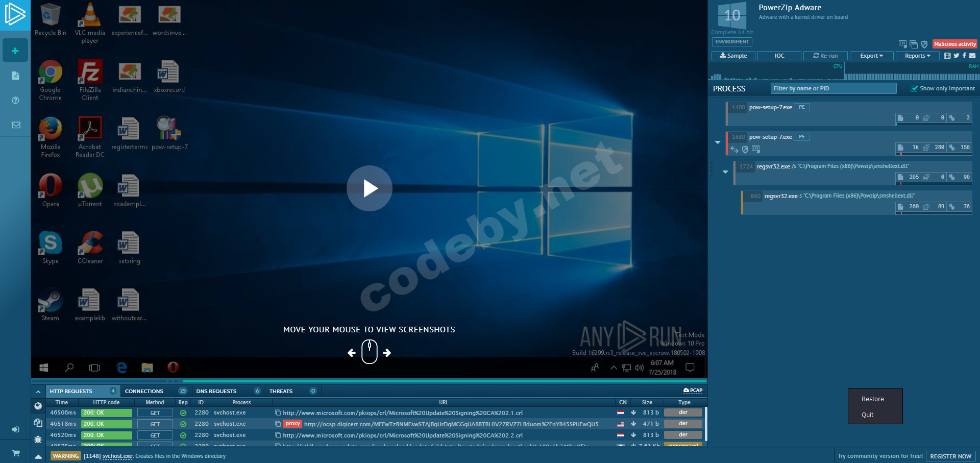Open Edge browser in the VM taskbar
The image size is (980, 463).
tap(121, 368)
